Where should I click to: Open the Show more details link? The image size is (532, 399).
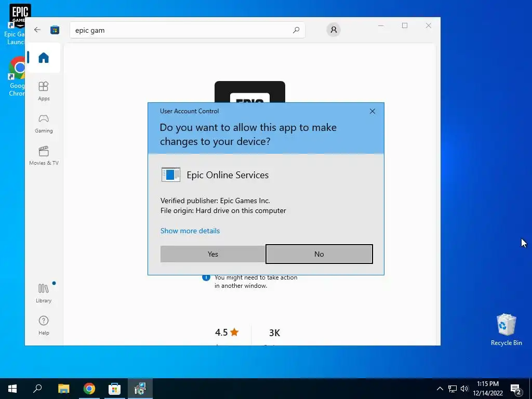[190, 231]
